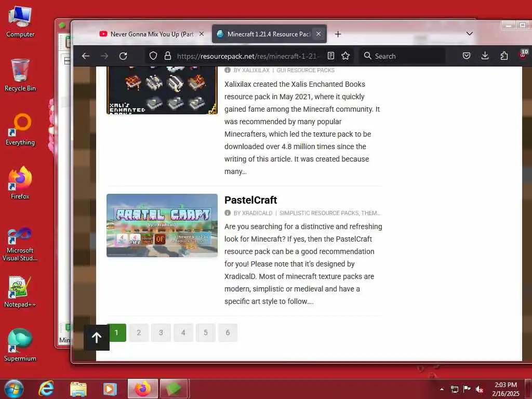Open the Pocket save icon
532x399 pixels.
click(x=467, y=56)
